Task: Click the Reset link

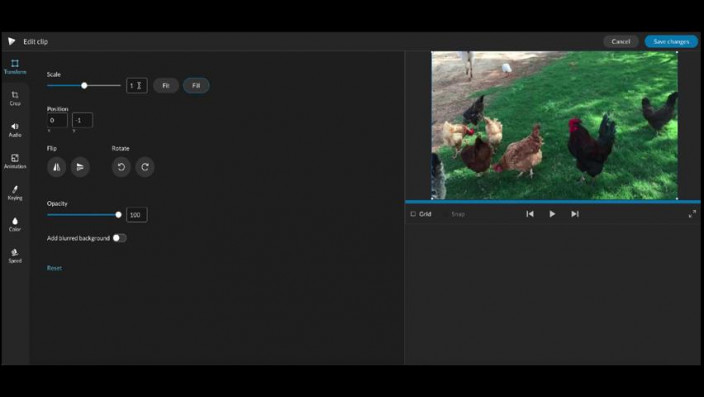Action: [x=54, y=268]
